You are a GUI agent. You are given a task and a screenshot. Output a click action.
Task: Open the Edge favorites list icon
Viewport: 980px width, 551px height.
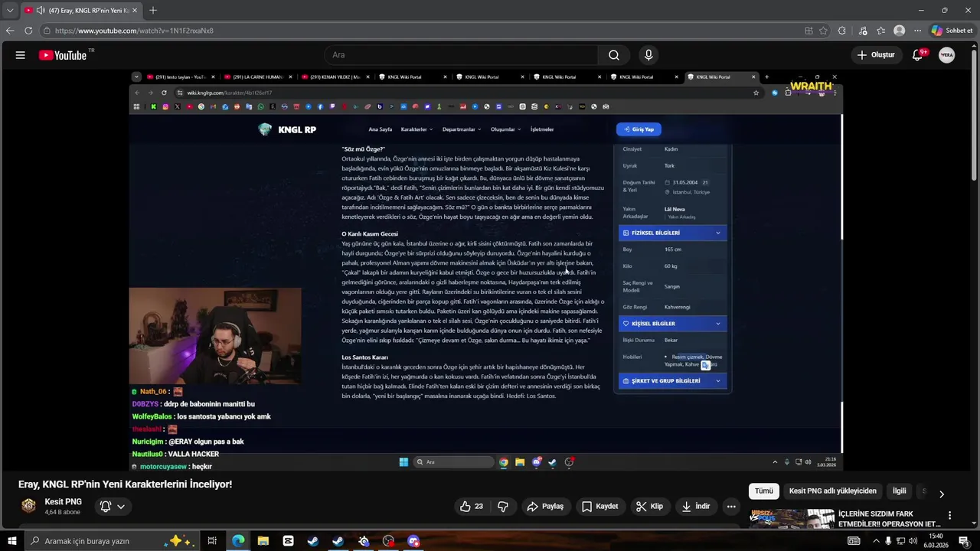pos(881,31)
